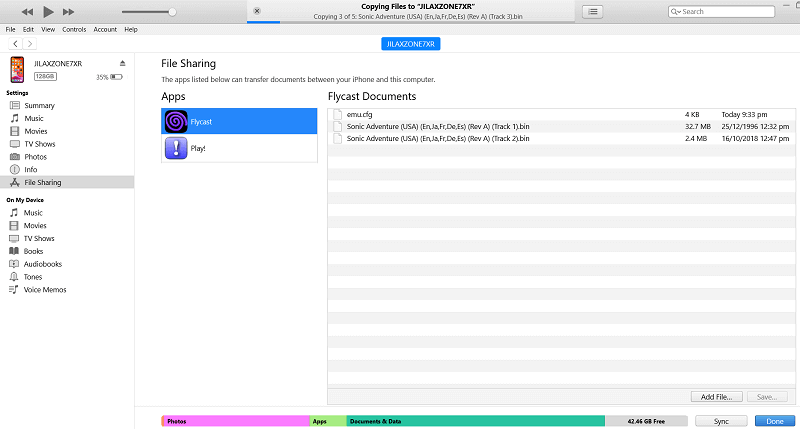Select the emu.cfg file
800x429 pixels.
[x=561, y=114]
